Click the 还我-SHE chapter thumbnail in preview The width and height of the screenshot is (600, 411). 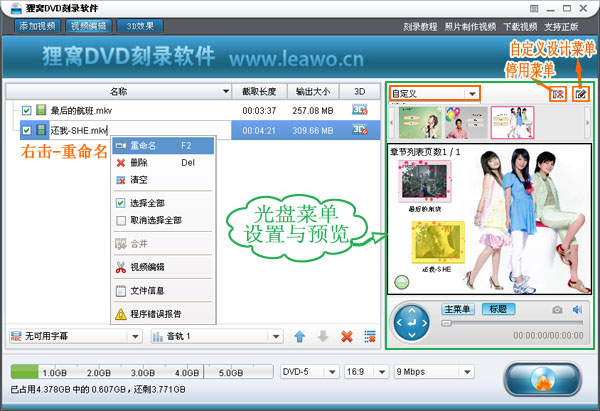pos(438,243)
